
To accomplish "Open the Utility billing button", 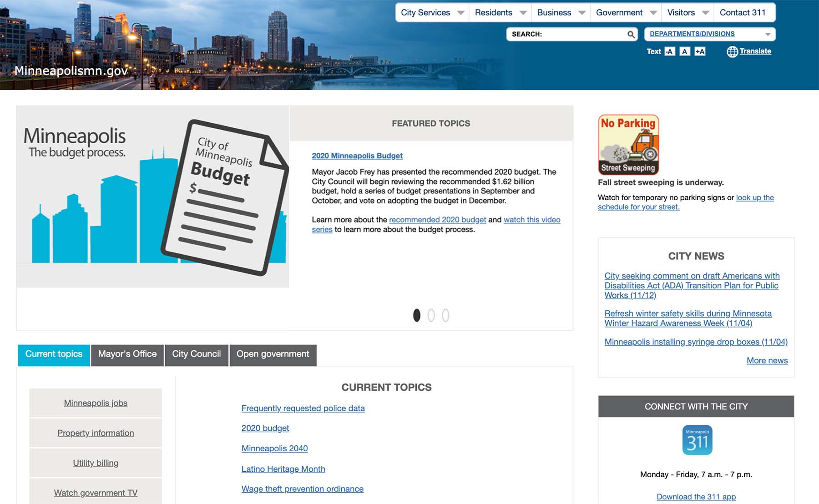I will [96, 463].
